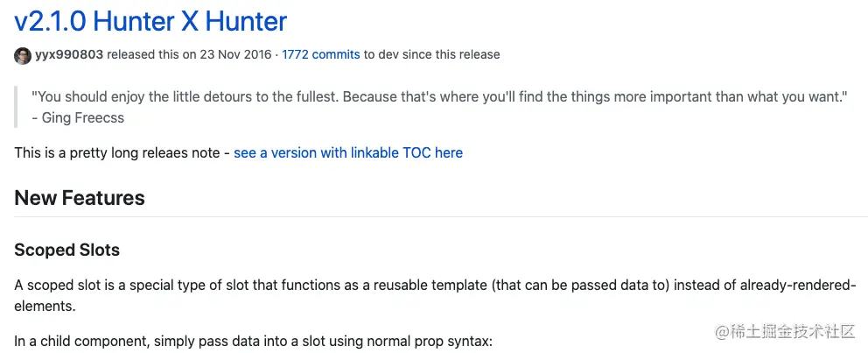Screen dimensions: 868x353
Task: Click the '@' symbol in the watermark
Action: [x=721, y=333]
